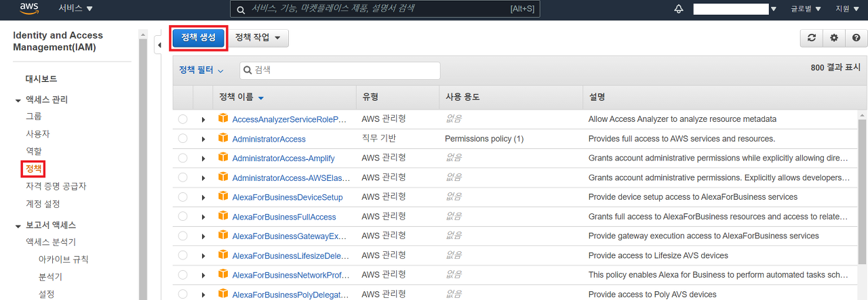This screenshot has height=300, width=868.
Task: Open 사용자 in the sidebar
Action: (x=38, y=134)
